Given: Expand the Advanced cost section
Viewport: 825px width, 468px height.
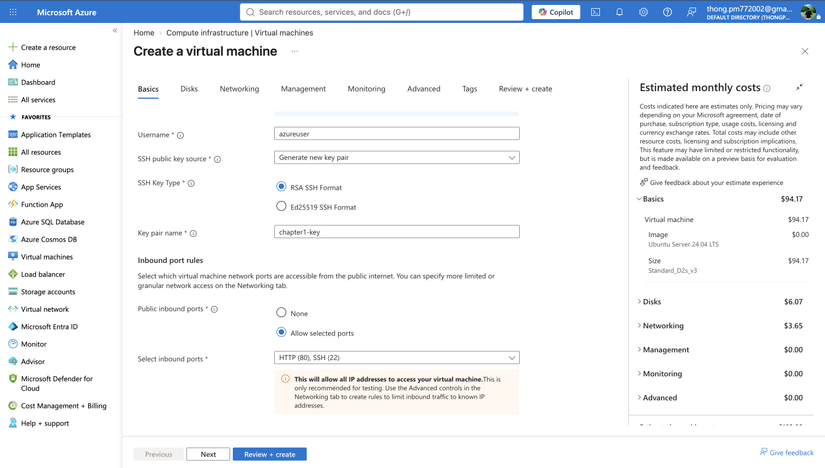Looking at the screenshot, I should (639, 397).
